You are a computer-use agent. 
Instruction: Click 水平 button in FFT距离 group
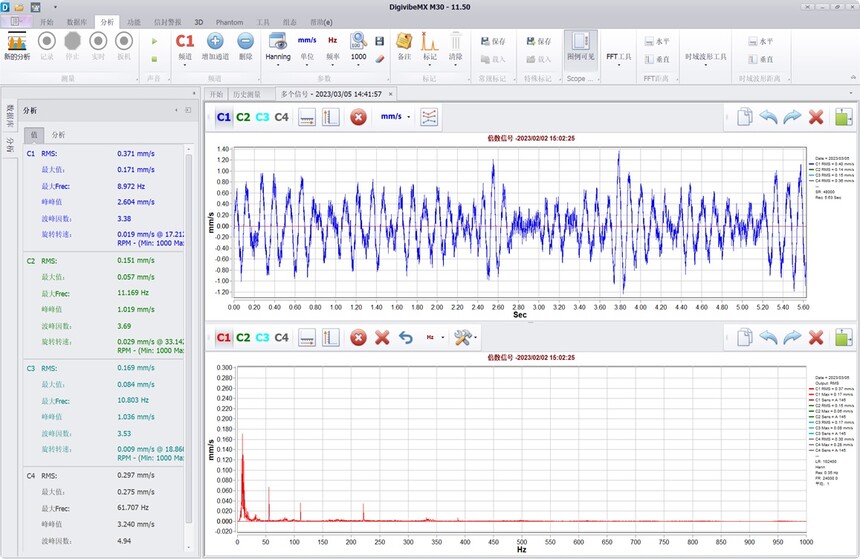[x=658, y=42]
